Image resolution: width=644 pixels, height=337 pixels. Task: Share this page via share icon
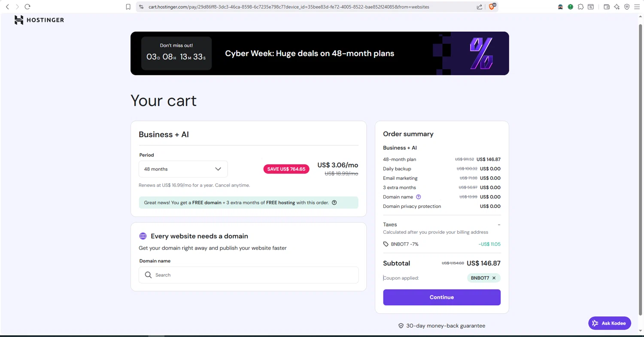click(x=480, y=7)
